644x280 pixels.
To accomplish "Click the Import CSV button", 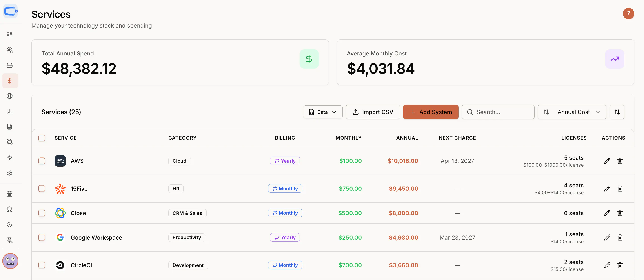I will click(373, 112).
